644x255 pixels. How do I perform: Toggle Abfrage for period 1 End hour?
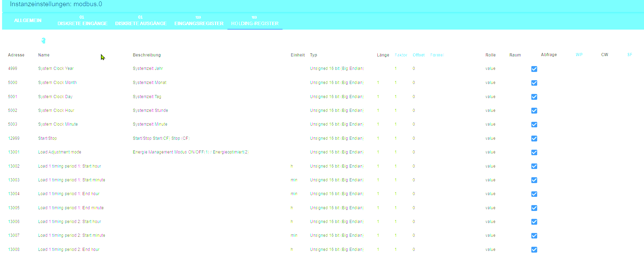pos(534,194)
